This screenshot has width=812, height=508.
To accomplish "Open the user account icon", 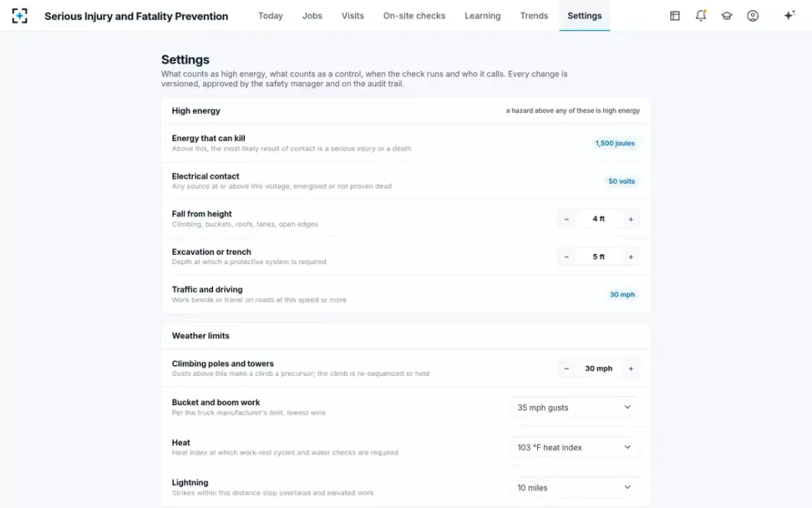I will tap(752, 16).
